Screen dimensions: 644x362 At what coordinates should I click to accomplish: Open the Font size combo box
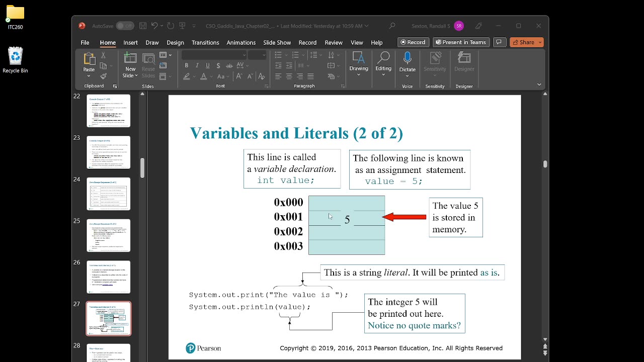[257, 55]
